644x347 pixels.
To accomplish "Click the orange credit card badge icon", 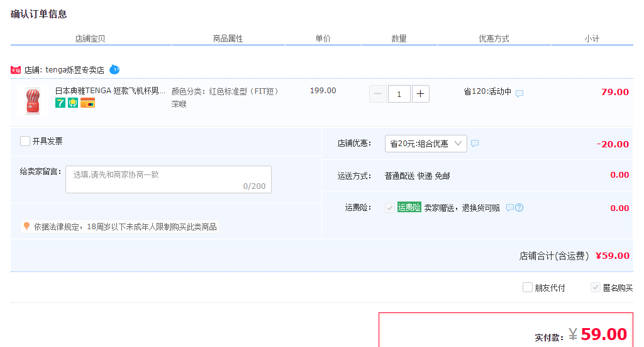I will pos(87,103).
